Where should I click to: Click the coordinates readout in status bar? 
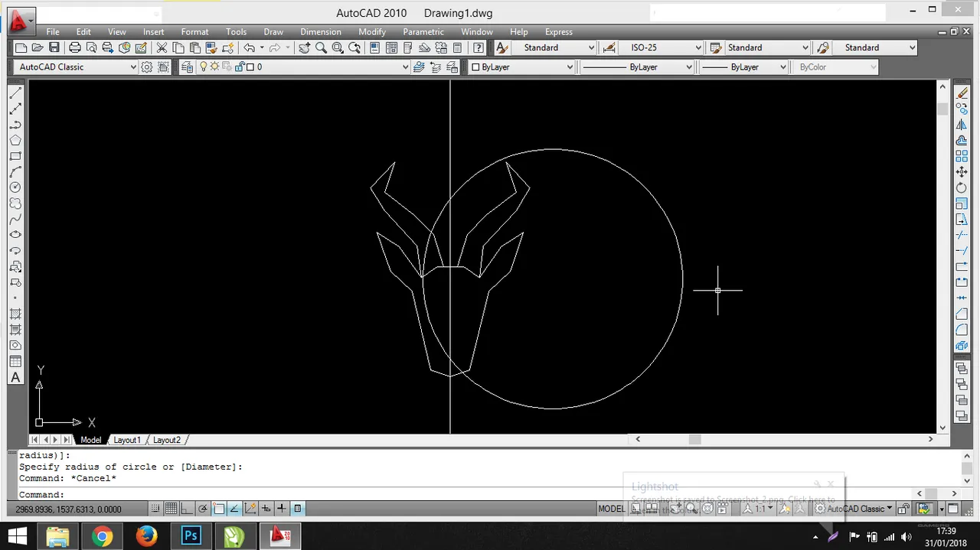click(68, 509)
